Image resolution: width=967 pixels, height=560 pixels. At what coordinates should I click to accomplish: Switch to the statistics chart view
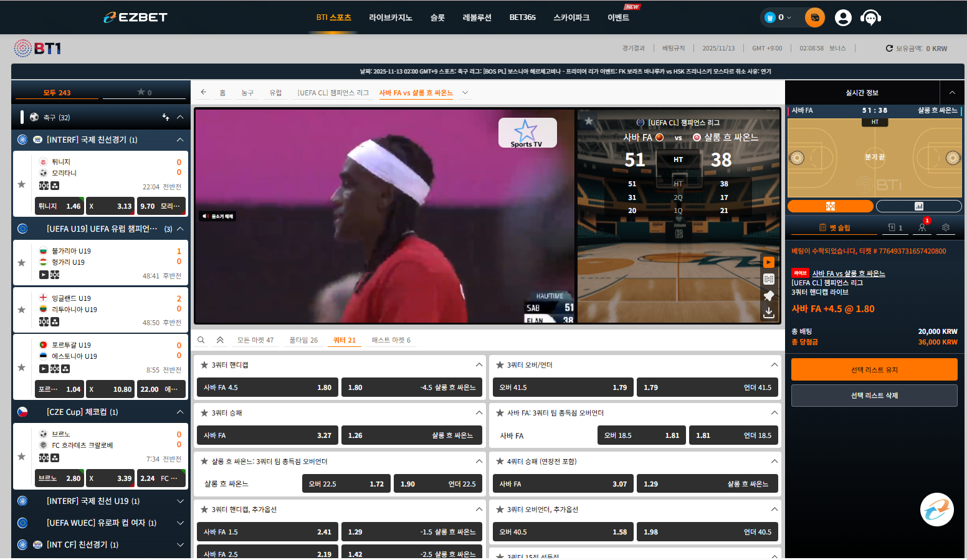tap(918, 206)
